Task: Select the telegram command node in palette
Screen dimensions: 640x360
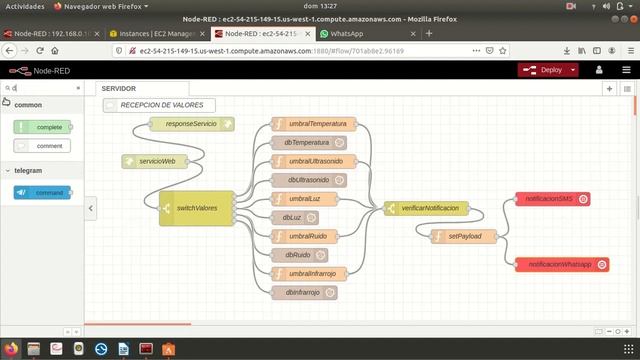Action: click(x=42, y=193)
